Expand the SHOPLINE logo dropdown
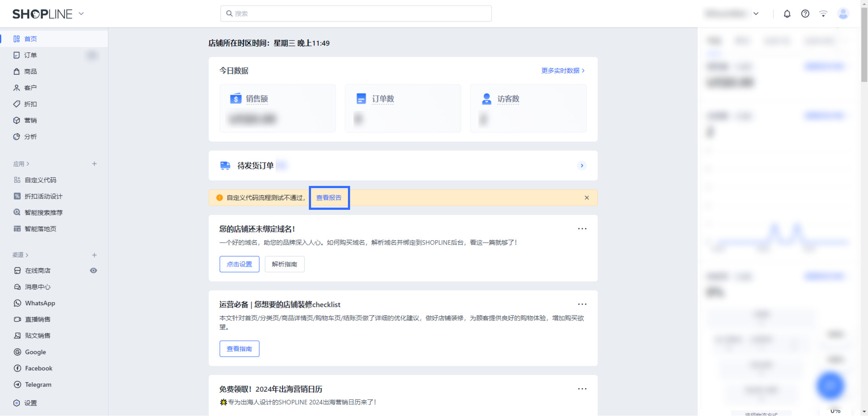 (81, 13)
